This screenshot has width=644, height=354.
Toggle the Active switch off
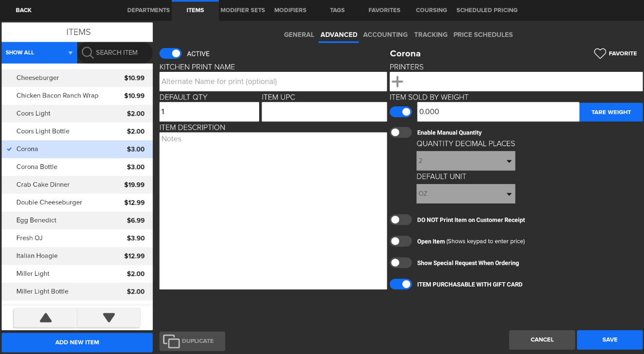[x=170, y=53]
